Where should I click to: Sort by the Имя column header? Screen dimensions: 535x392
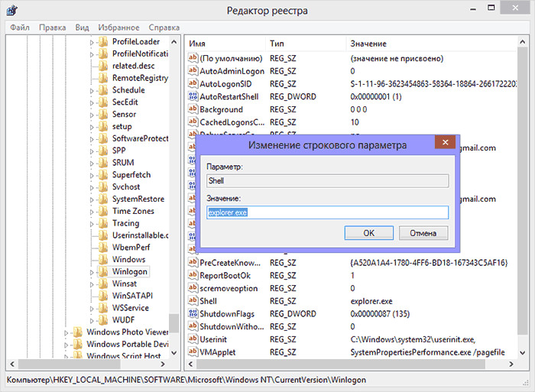(225, 44)
